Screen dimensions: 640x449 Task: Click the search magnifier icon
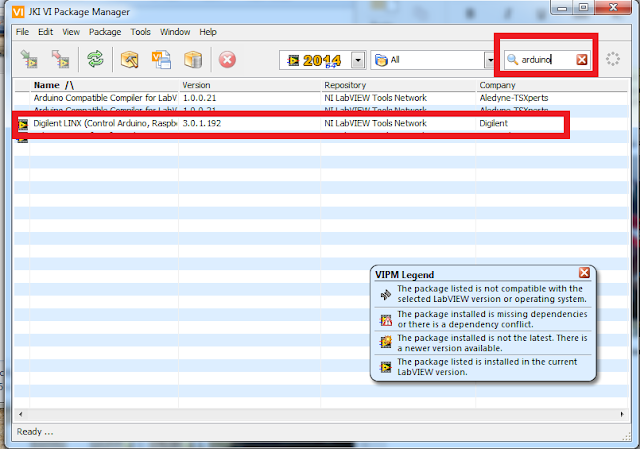click(x=512, y=60)
